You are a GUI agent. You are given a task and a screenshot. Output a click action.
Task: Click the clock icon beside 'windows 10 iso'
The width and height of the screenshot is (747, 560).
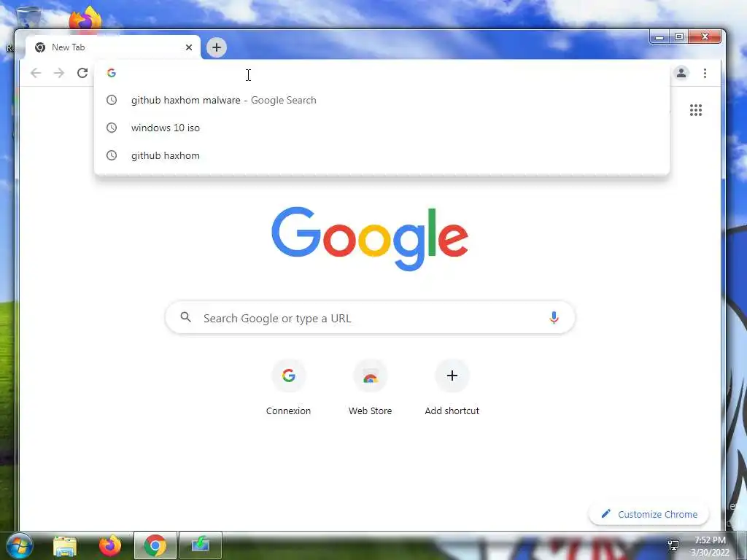112,128
